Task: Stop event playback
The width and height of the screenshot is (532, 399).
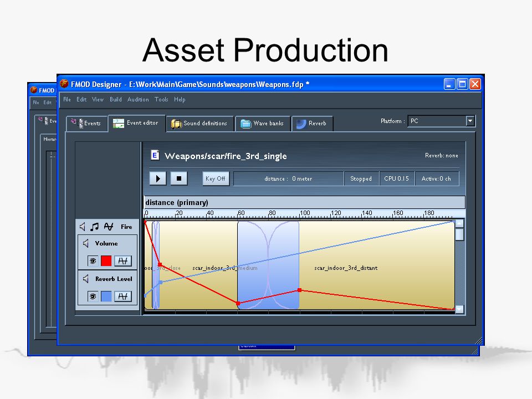Action: [179, 178]
